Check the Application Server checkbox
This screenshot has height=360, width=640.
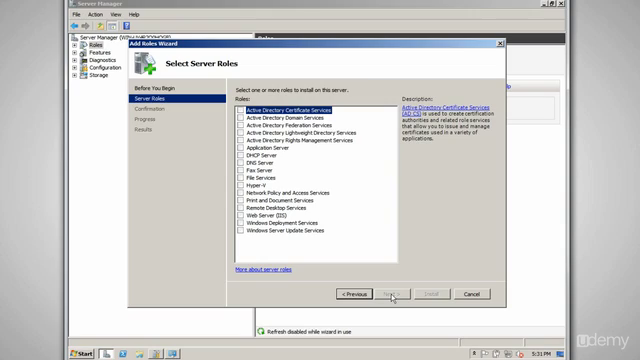(240, 148)
